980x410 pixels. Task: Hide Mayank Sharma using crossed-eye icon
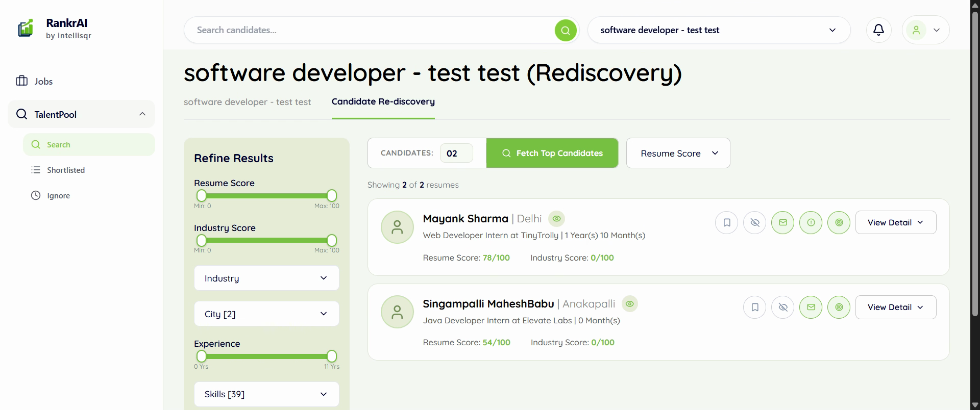pyautogui.click(x=754, y=222)
